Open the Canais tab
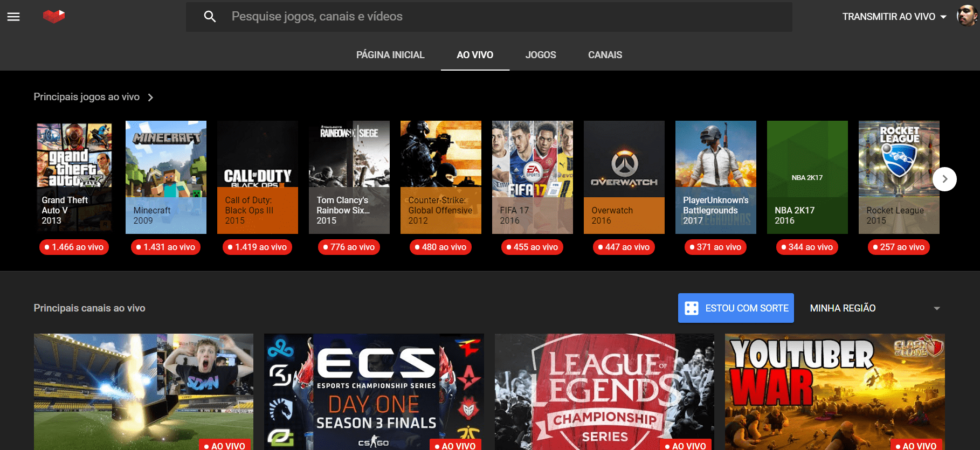 point(605,55)
